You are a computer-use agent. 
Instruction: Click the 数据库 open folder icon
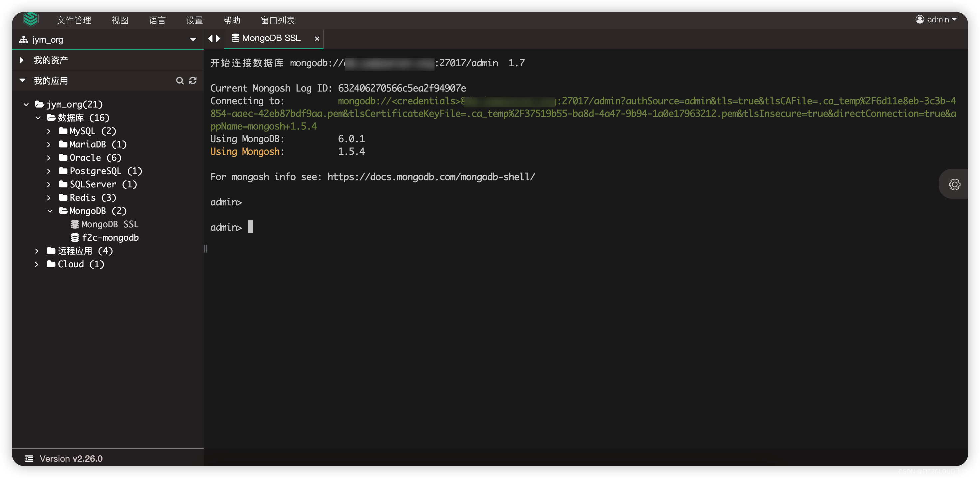click(x=51, y=118)
